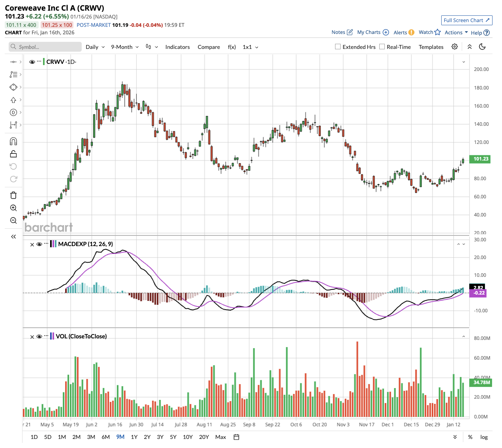Image resolution: width=502 pixels, height=448 pixels.
Task: Open the Actions dropdown menu
Action: (x=456, y=32)
